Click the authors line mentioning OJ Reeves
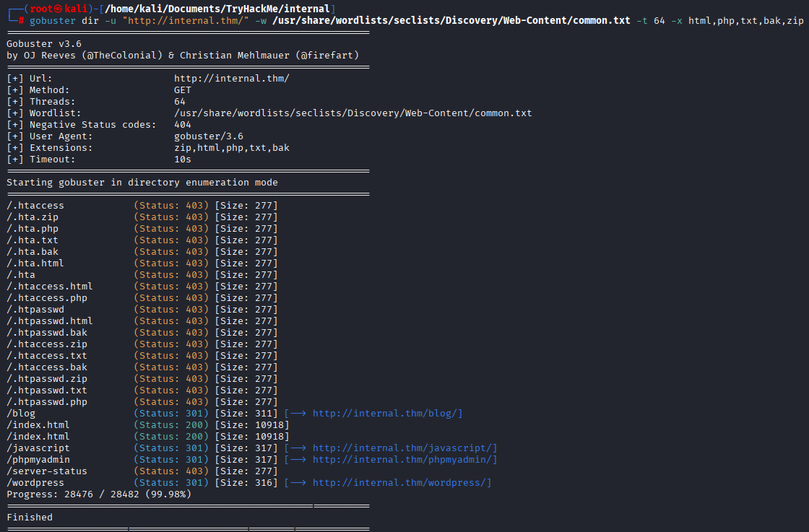This screenshot has height=532, width=809. tap(183, 55)
